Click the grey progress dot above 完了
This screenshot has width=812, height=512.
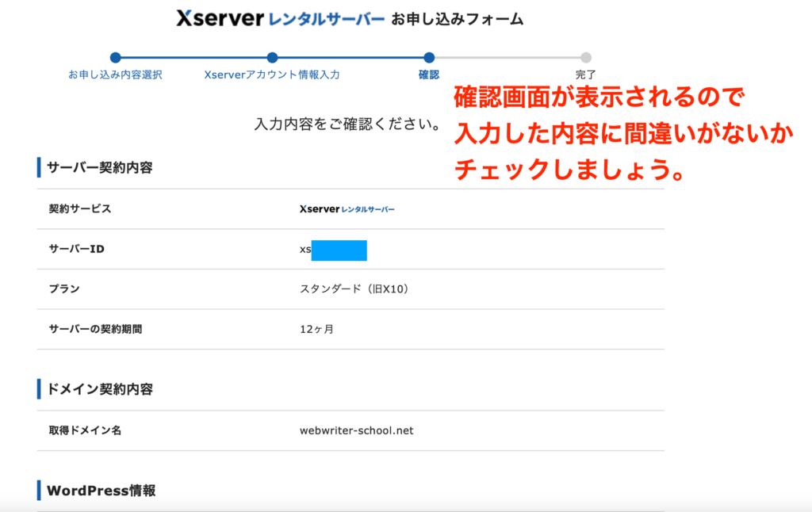coord(586,58)
